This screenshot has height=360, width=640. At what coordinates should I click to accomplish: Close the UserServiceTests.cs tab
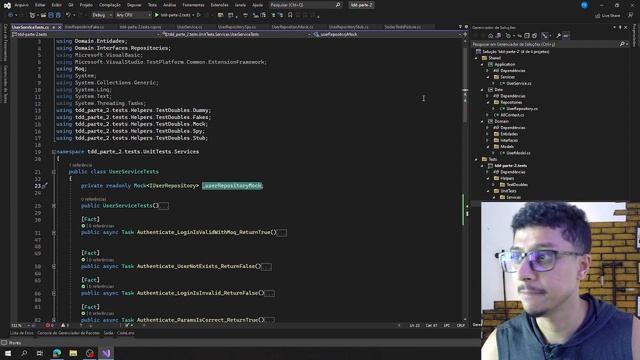[60, 27]
